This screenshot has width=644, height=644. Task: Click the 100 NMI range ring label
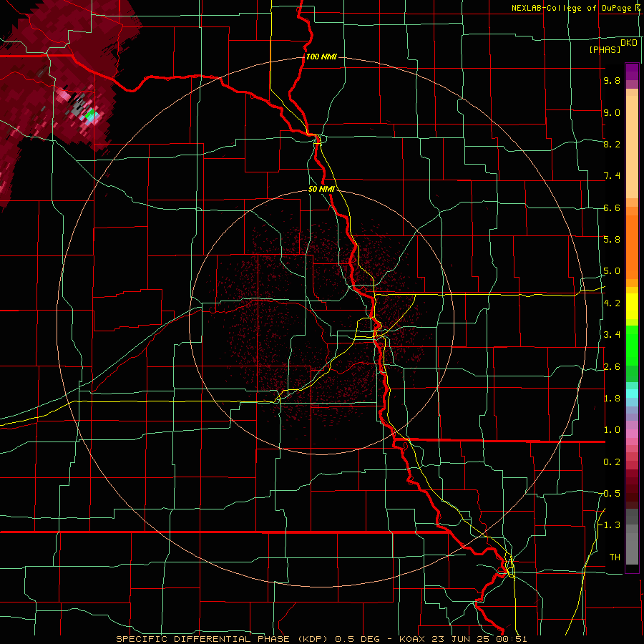click(321, 57)
